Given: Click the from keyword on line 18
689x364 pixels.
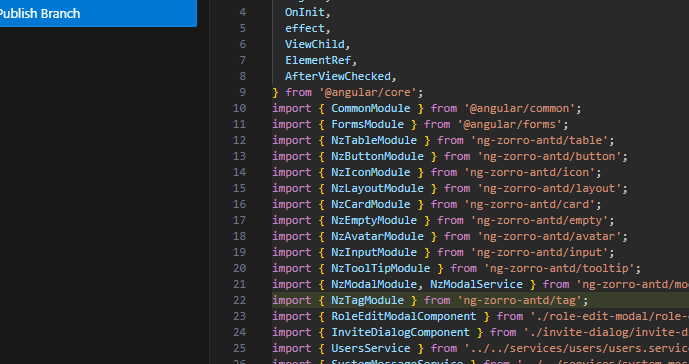Looking at the screenshot, I should coord(457,236).
